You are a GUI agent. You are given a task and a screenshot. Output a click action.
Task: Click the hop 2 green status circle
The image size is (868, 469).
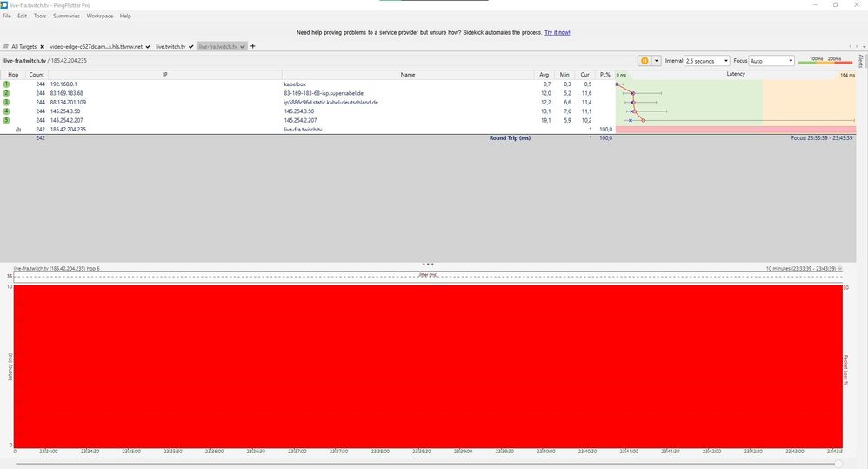[6, 93]
